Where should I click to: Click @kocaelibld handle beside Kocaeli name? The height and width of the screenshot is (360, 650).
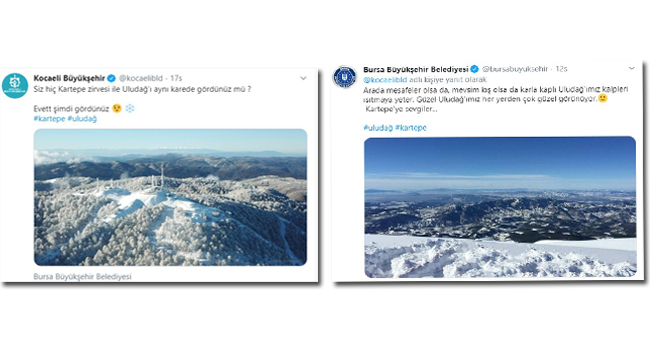click(141, 78)
